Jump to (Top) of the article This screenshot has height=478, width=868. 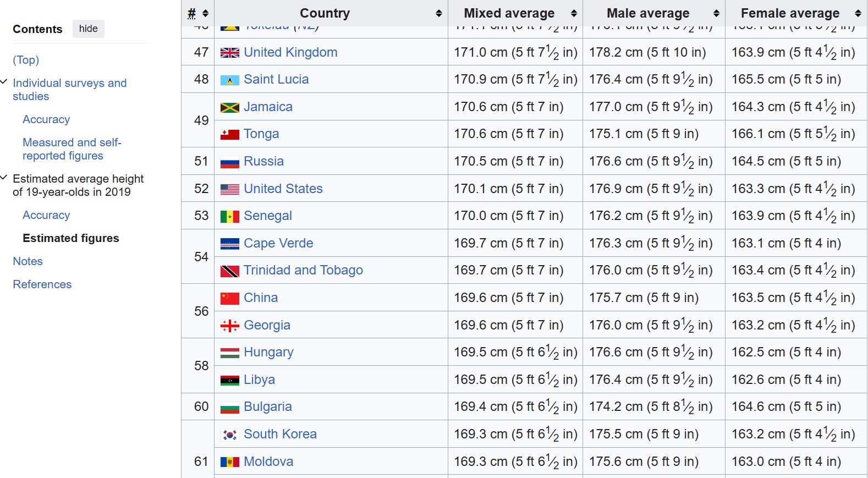(x=26, y=60)
